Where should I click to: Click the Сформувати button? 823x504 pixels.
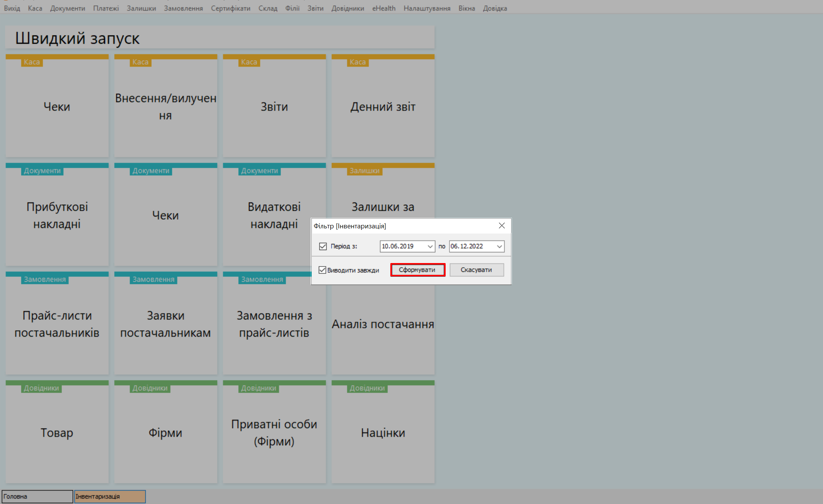click(x=417, y=270)
